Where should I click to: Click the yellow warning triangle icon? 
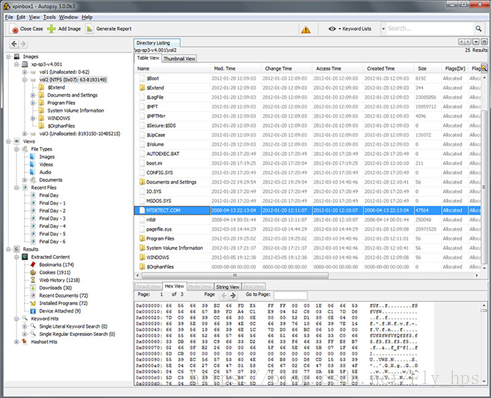[x=306, y=29]
